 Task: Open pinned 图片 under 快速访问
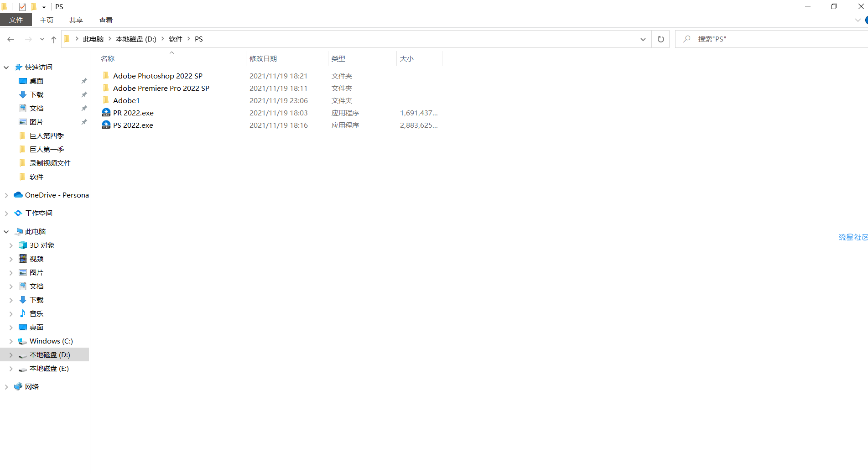coord(36,122)
